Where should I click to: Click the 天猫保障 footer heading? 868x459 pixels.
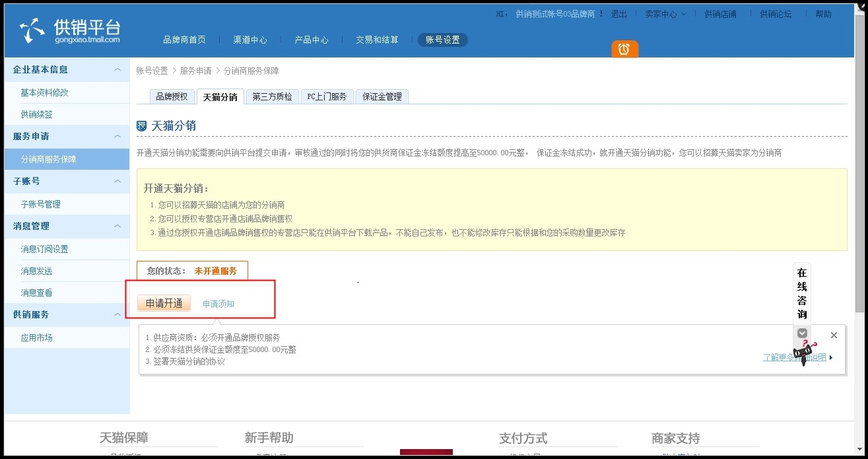click(x=124, y=438)
